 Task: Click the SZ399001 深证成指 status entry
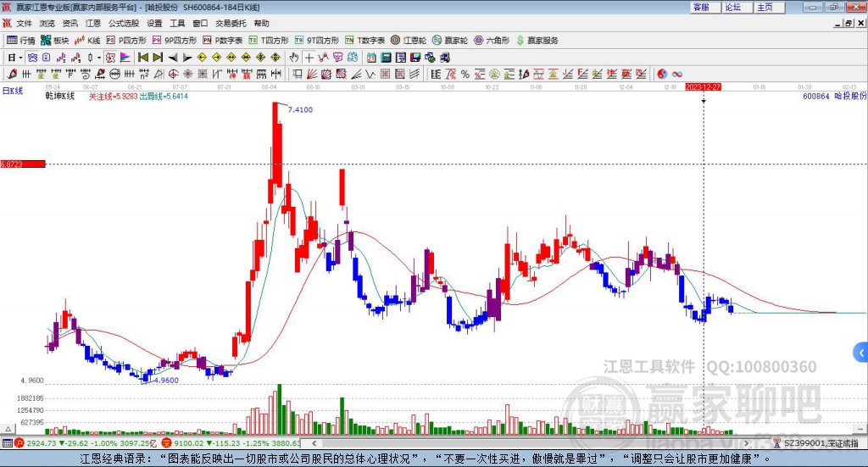pos(816,443)
